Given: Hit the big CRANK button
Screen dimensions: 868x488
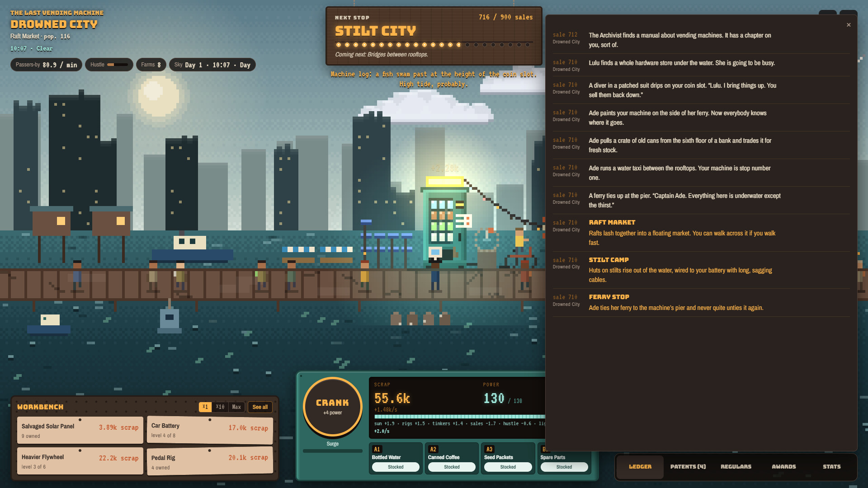Looking at the screenshot, I should 332,406.
